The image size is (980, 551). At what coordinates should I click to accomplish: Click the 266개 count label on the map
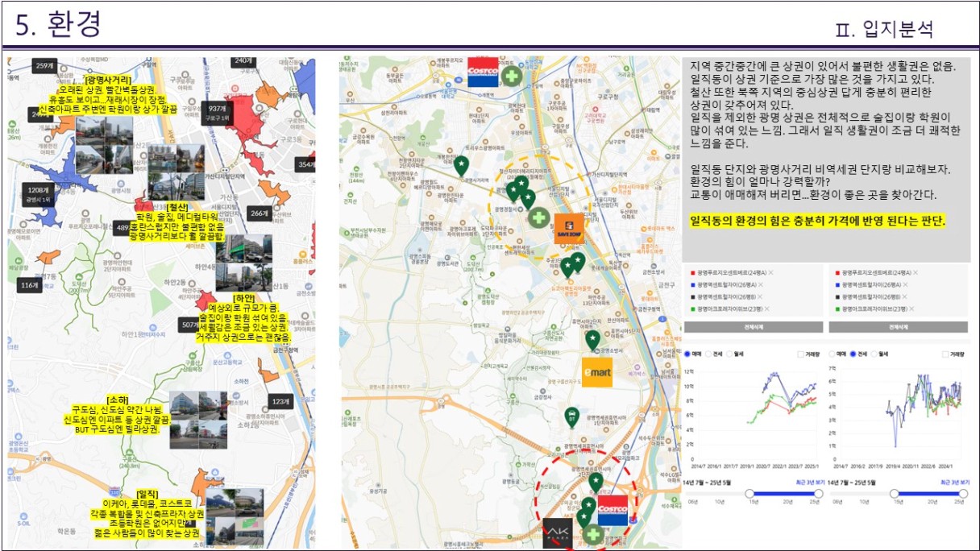[x=259, y=213]
